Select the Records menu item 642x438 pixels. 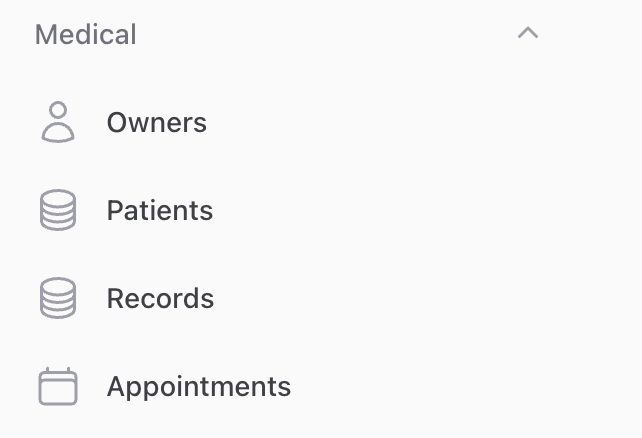tap(160, 299)
